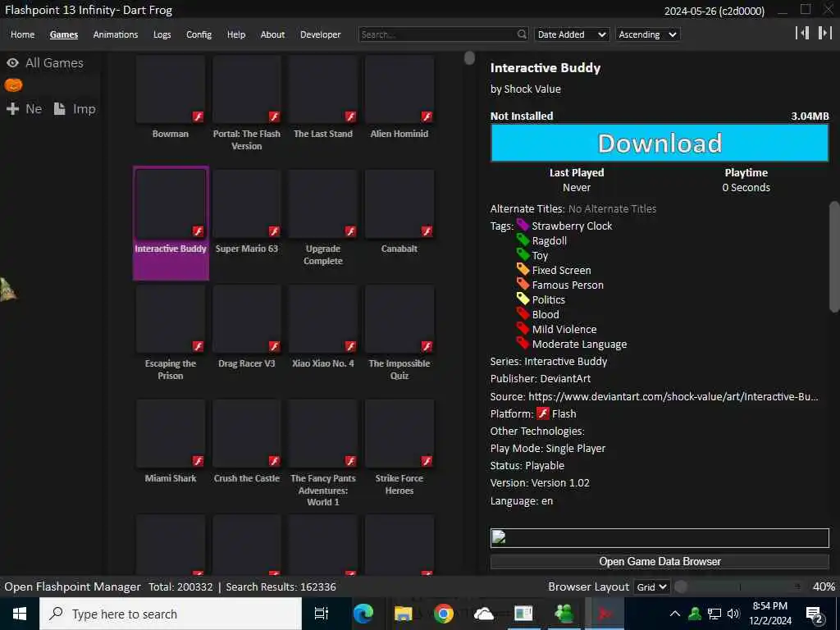Image resolution: width=840 pixels, height=630 pixels.
Task: Focus the Windows taskbar search box
Action: click(x=171, y=614)
